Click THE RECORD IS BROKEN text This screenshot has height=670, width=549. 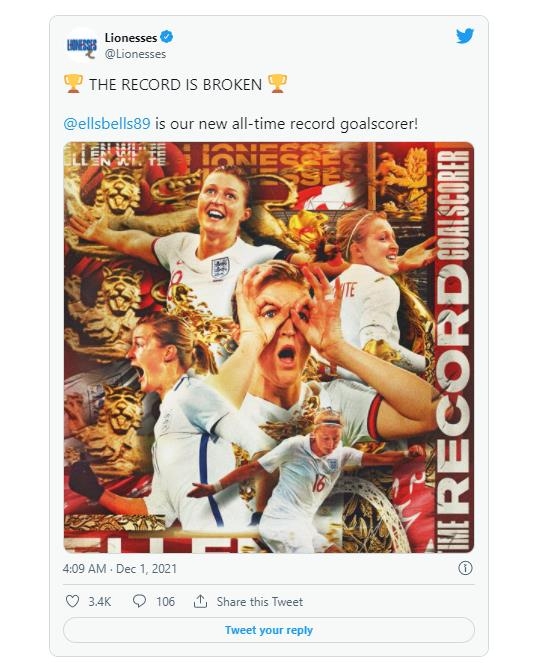pos(176,85)
